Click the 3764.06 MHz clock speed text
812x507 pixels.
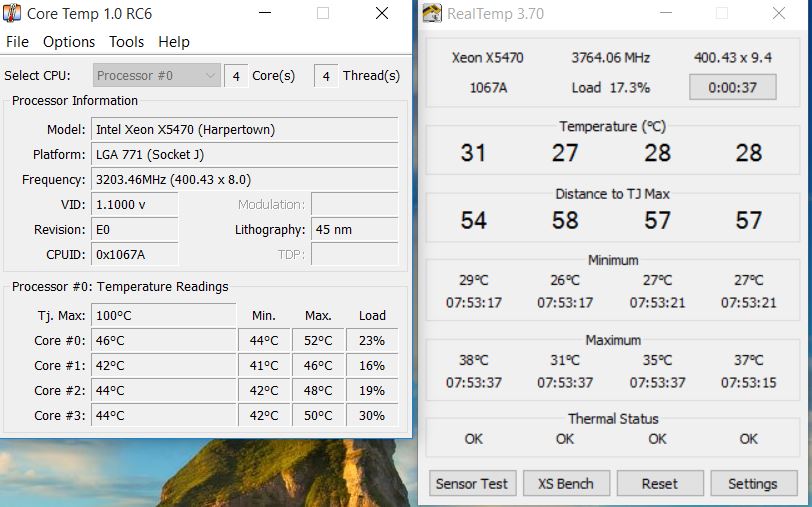pyautogui.click(x=611, y=57)
